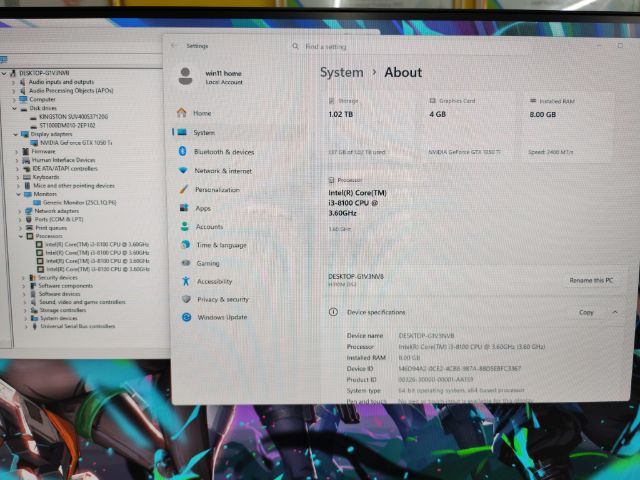
Task: Click the Accessibility figure icon
Action: pos(186,281)
